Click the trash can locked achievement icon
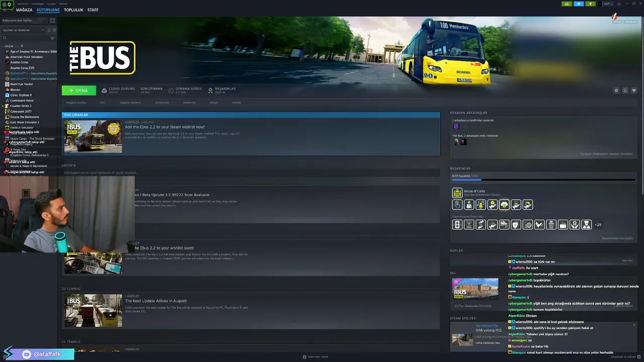 tap(551, 225)
